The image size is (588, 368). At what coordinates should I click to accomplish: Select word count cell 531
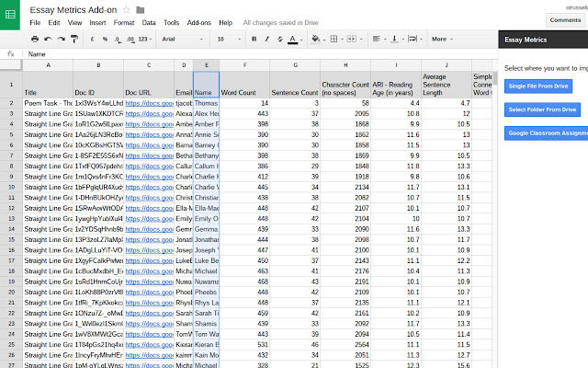point(244,345)
